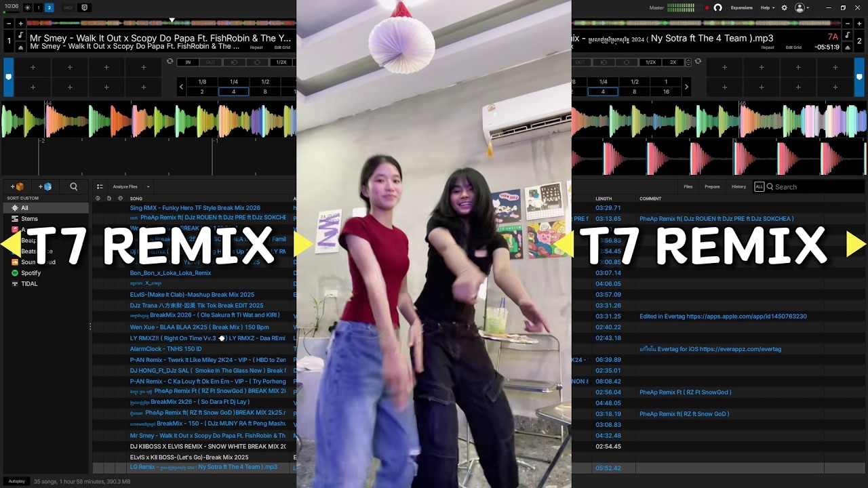Switch to the History tab
Screen dimensions: 868x488
point(738,186)
